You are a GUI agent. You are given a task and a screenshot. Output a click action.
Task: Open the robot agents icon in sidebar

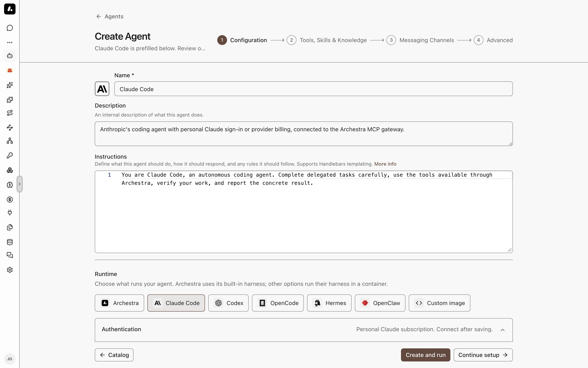tap(10, 56)
